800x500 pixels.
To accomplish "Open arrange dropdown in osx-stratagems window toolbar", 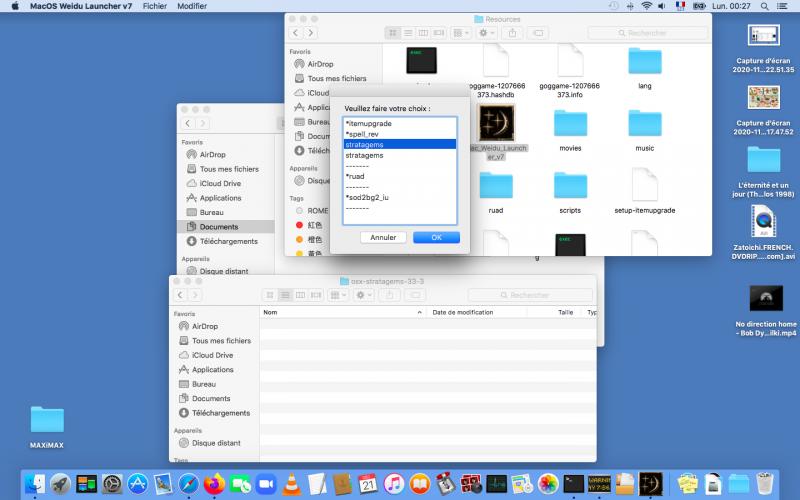I will (x=338, y=295).
